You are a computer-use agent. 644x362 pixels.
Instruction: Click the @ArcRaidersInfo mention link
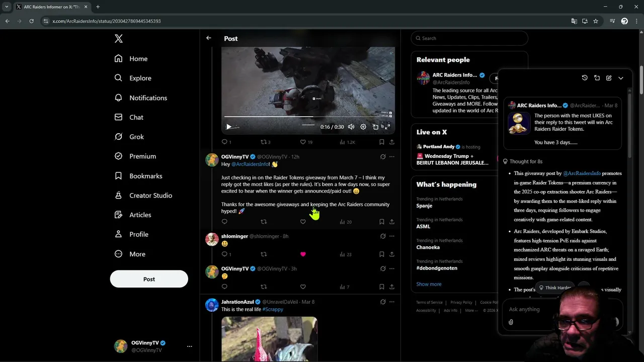click(x=250, y=164)
